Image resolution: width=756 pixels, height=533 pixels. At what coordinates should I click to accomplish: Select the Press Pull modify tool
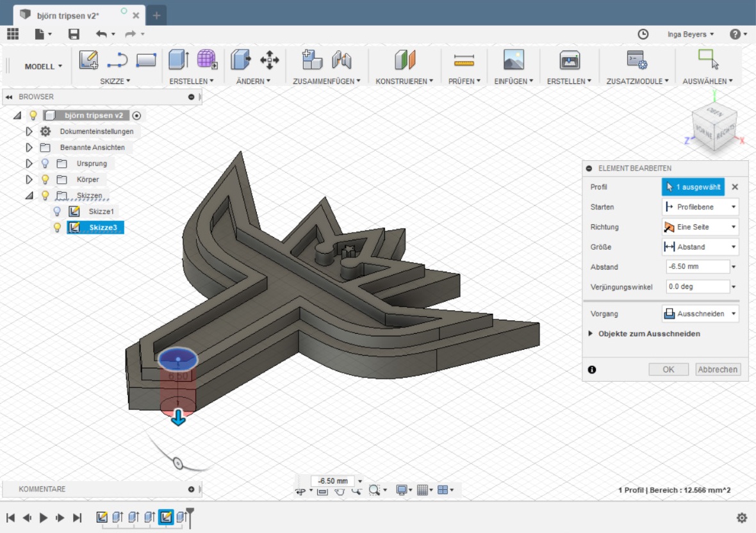[240, 60]
